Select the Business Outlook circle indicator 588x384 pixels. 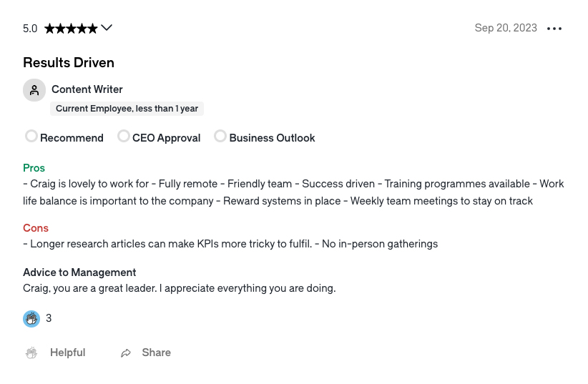click(x=220, y=136)
